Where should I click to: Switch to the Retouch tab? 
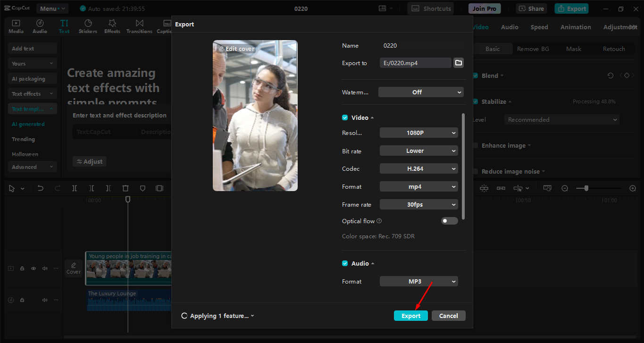[x=614, y=49]
